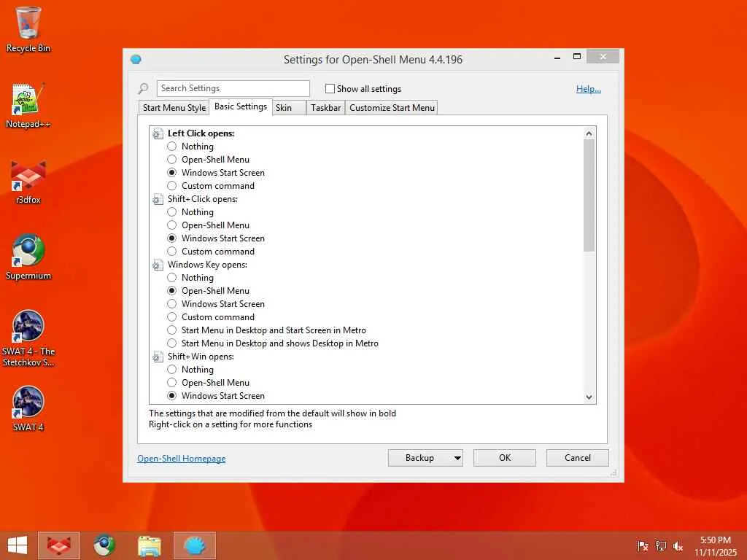Select Nothing under Left Click opens
This screenshot has height=560, width=747.
pyautogui.click(x=172, y=146)
